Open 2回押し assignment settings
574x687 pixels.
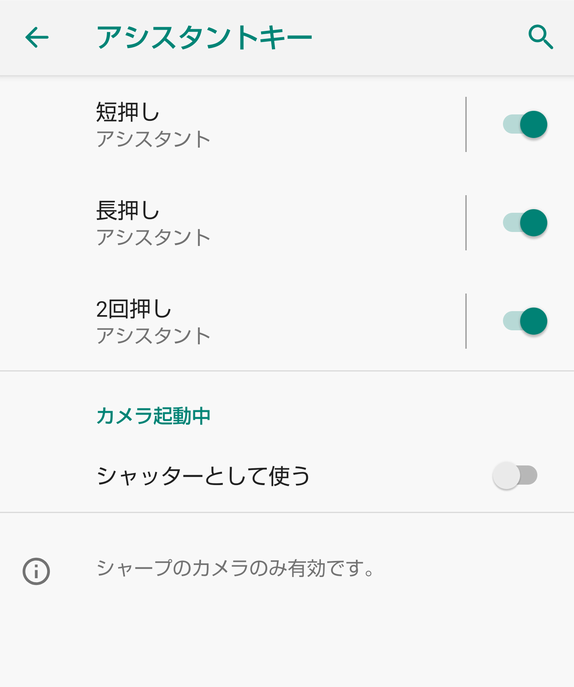coord(232,321)
